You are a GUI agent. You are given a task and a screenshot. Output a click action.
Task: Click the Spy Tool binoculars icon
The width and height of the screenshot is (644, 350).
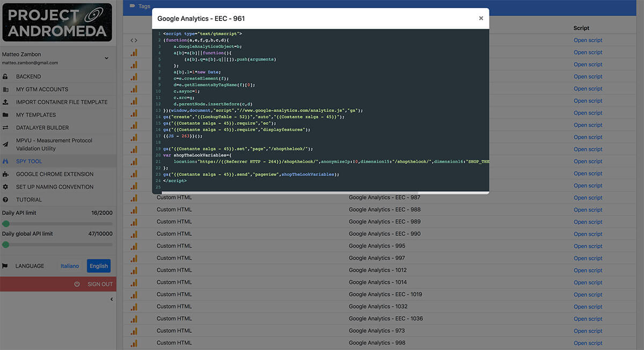[x=5, y=161]
